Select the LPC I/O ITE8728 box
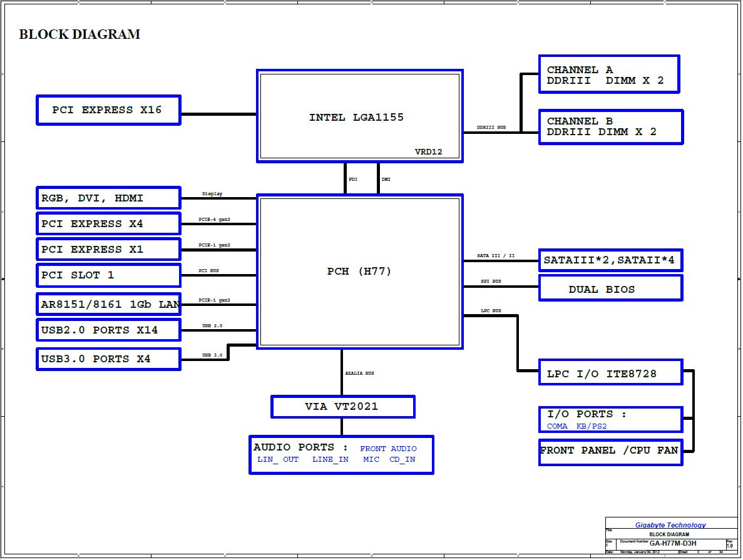The image size is (743, 560). point(610,374)
